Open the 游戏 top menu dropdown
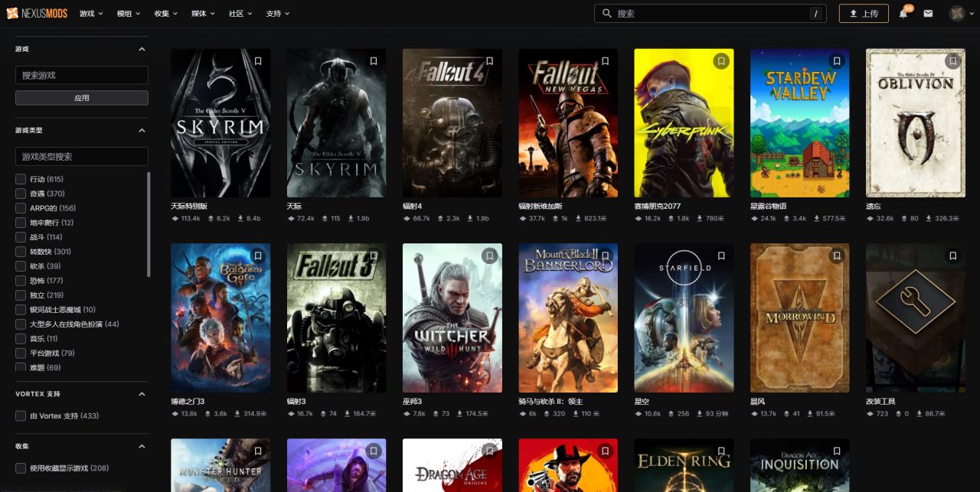 tap(92, 14)
